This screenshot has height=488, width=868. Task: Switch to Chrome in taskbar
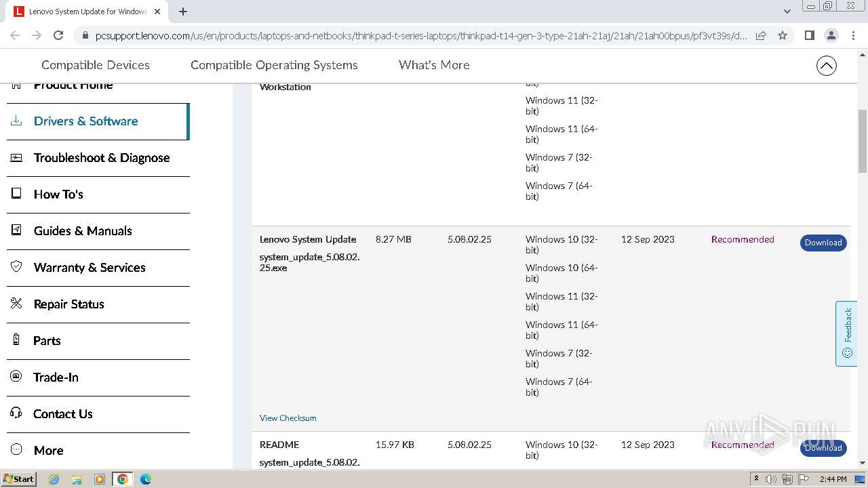click(123, 479)
